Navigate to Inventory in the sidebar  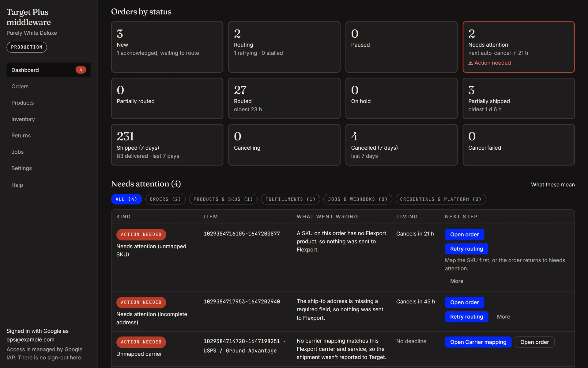49,119
